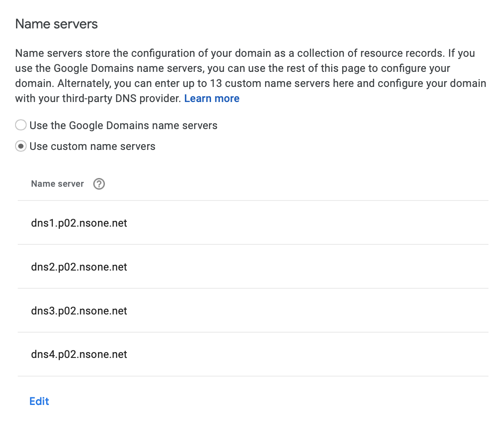Click the Name server help question-mark icon
504x432 pixels.
click(99, 184)
